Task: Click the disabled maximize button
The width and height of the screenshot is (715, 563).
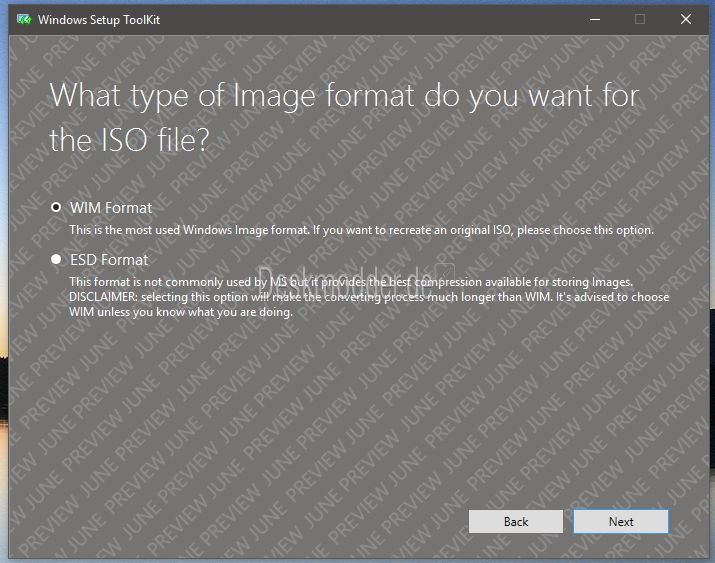Action: (x=640, y=19)
